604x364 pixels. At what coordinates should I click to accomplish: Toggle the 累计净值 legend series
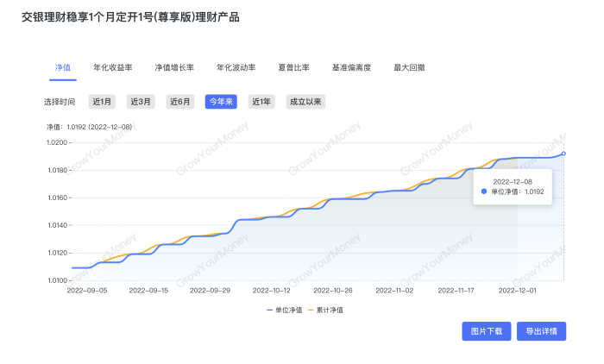point(325,310)
